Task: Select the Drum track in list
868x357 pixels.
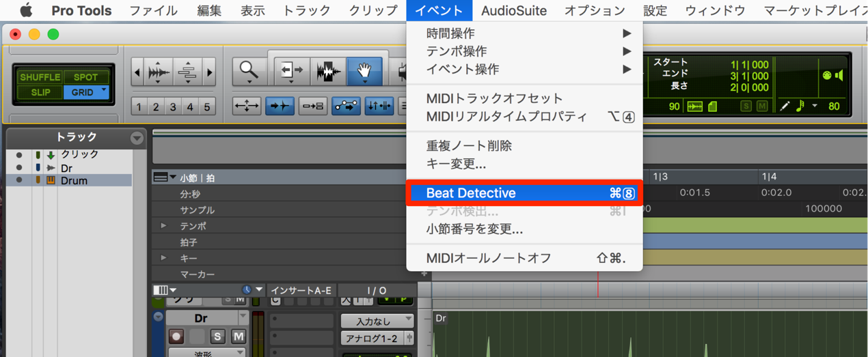Action: [74, 181]
